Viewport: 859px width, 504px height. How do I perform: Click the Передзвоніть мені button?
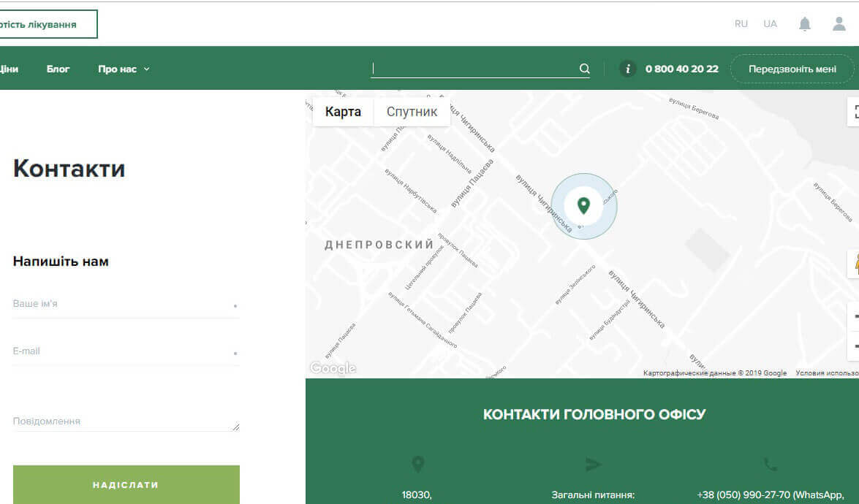point(792,68)
